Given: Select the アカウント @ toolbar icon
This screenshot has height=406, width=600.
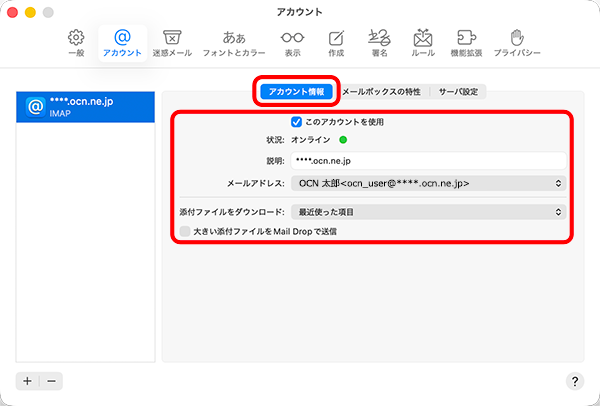Looking at the screenshot, I should pos(123,42).
